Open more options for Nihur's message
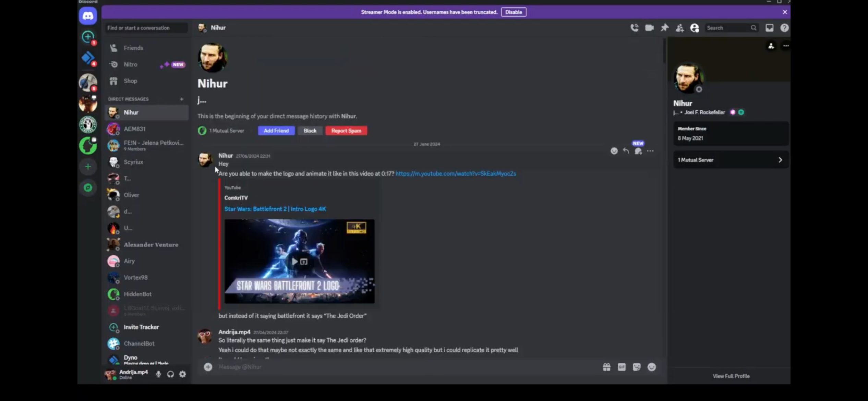Screen dimensions: 868x401 point(650,151)
